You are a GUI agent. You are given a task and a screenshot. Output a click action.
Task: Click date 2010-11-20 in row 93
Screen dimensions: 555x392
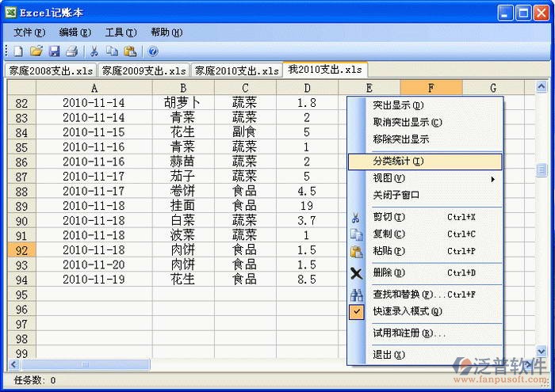click(94, 265)
